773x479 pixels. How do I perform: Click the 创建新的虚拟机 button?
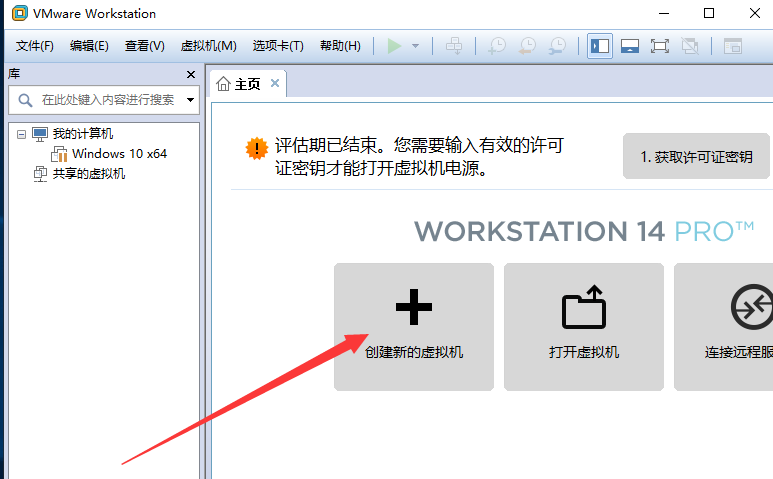coord(413,327)
